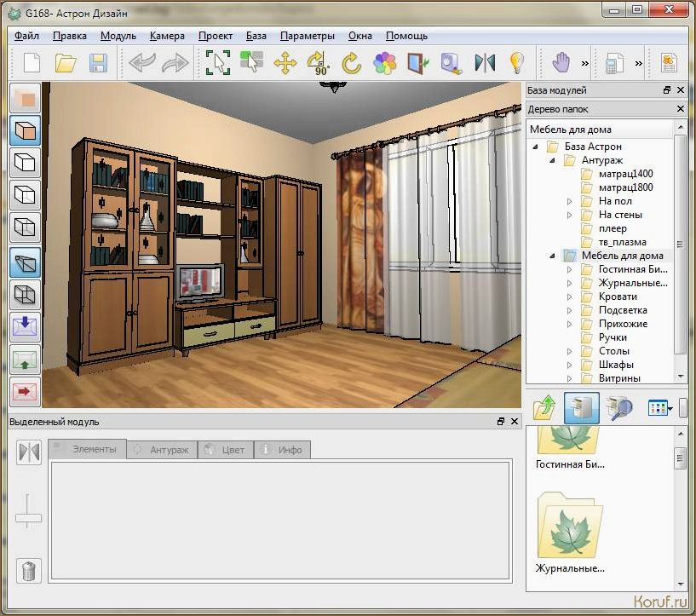Click the mirror button in selected module panel
The width and height of the screenshot is (696, 616).
(x=29, y=452)
